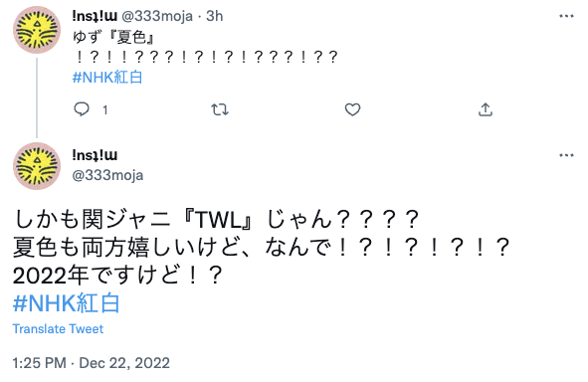588x382 pixels.
Task: Click the retweet icon on first tweet
Action: click(219, 109)
